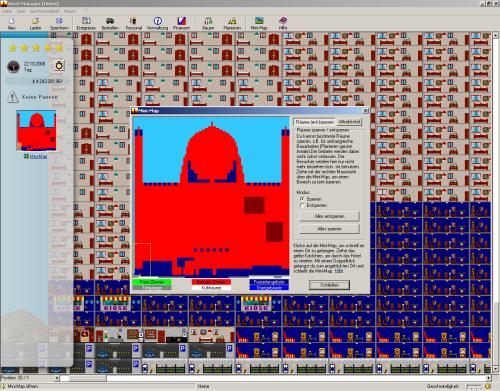Open the Verwaltung administration icon
This screenshot has width=500, height=391.
[x=158, y=23]
